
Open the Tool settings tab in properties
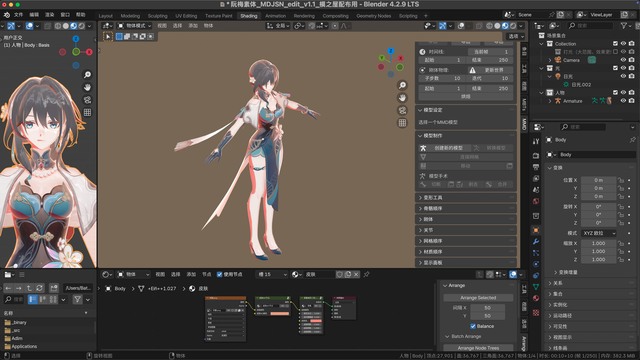(536, 141)
